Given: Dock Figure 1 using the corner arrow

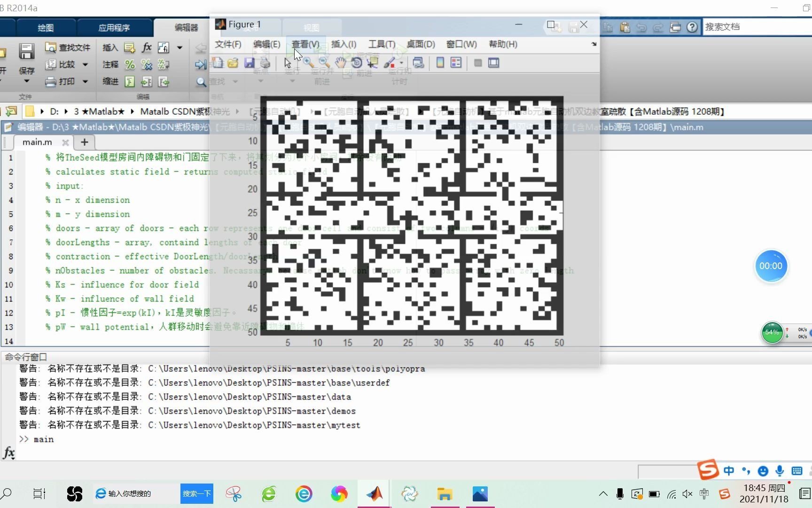Looking at the screenshot, I should pyautogui.click(x=594, y=44).
